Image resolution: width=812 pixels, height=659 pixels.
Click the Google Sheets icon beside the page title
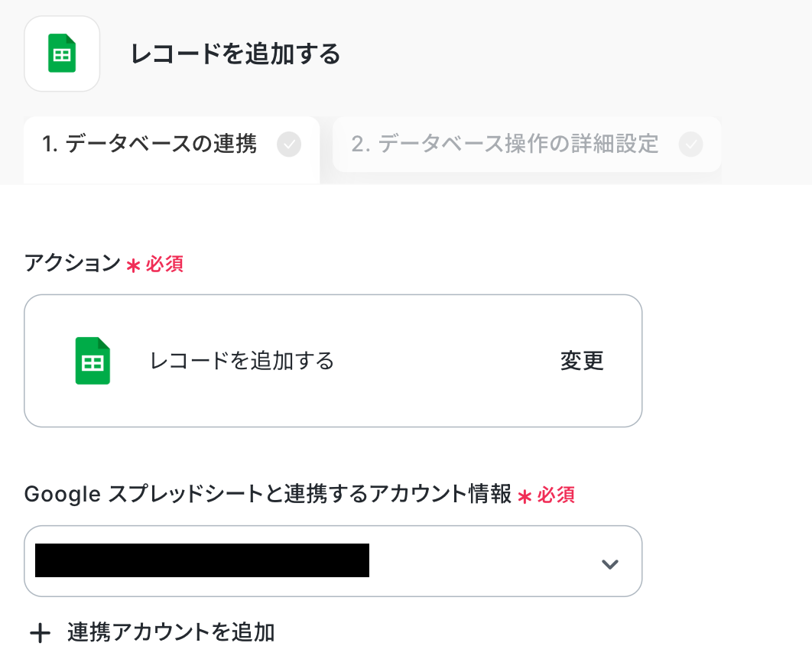coord(62,54)
